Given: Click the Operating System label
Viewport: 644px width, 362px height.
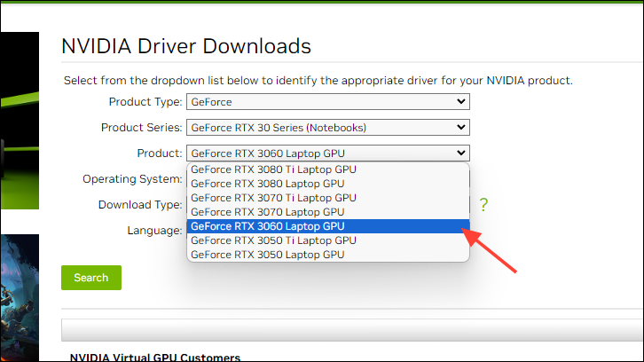Looking at the screenshot, I should [132, 179].
